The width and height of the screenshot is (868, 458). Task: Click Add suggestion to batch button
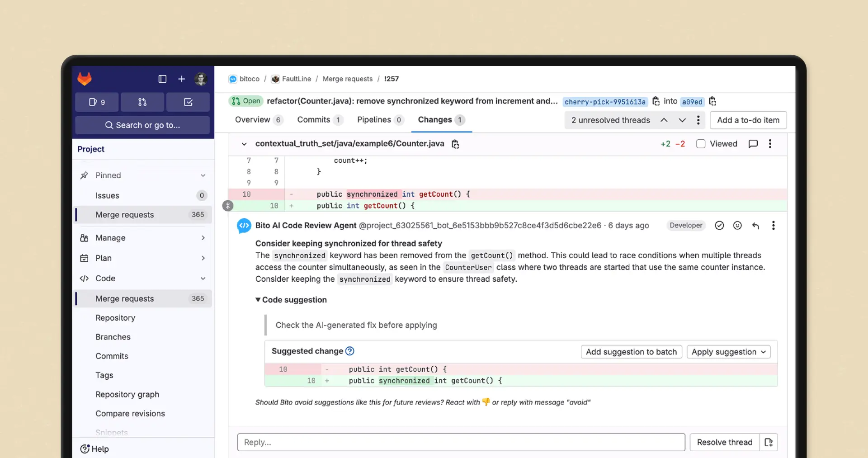(x=631, y=352)
